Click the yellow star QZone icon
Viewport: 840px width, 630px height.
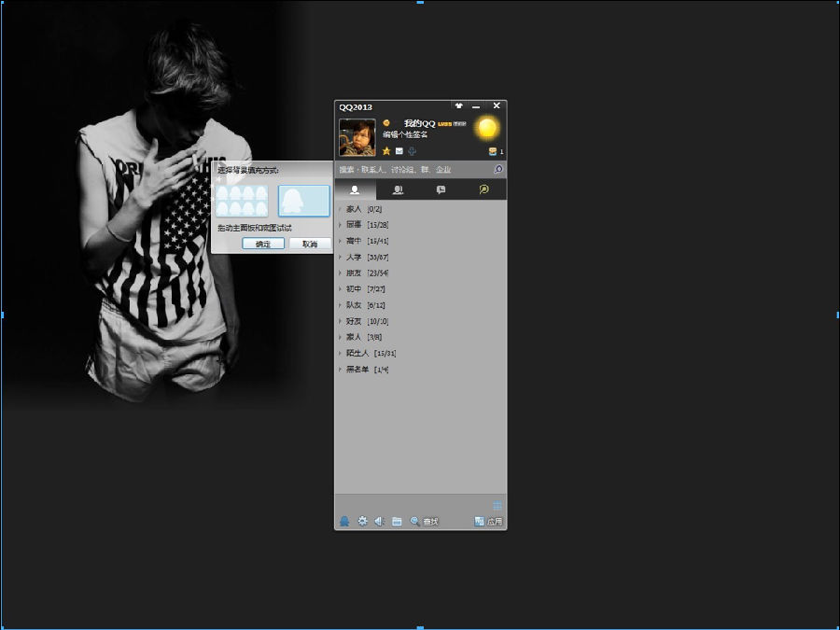(x=386, y=150)
